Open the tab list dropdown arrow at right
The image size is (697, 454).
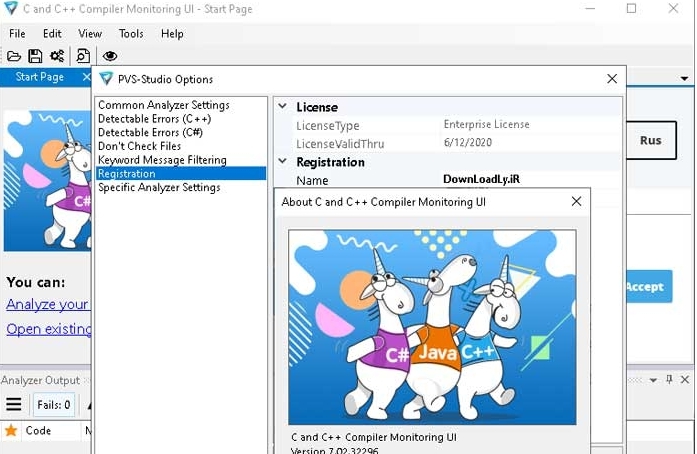coord(685,79)
